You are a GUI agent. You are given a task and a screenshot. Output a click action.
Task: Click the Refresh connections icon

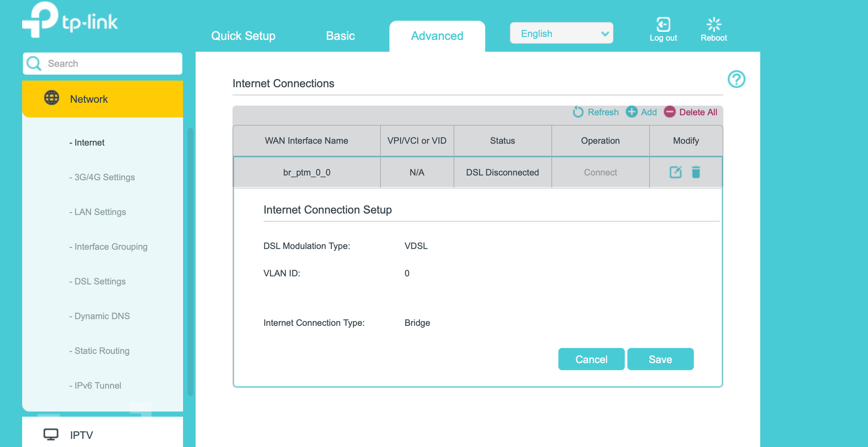click(x=578, y=112)
